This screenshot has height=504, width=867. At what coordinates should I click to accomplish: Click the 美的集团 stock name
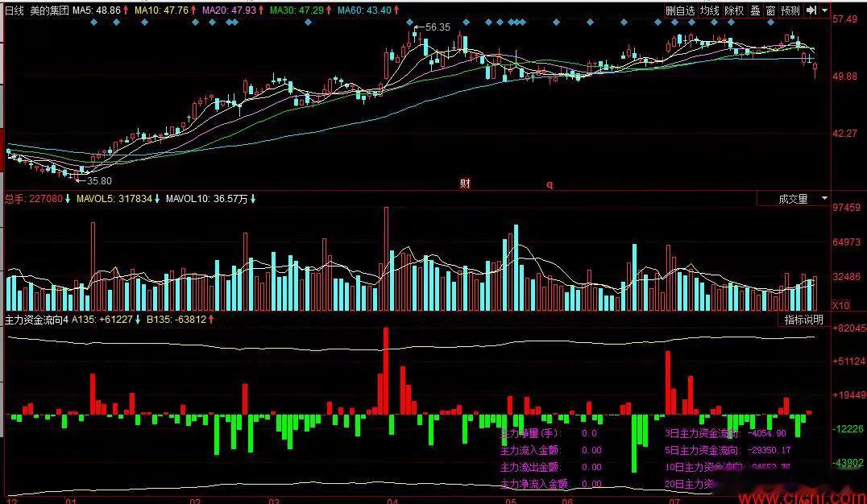pos(49,10)
